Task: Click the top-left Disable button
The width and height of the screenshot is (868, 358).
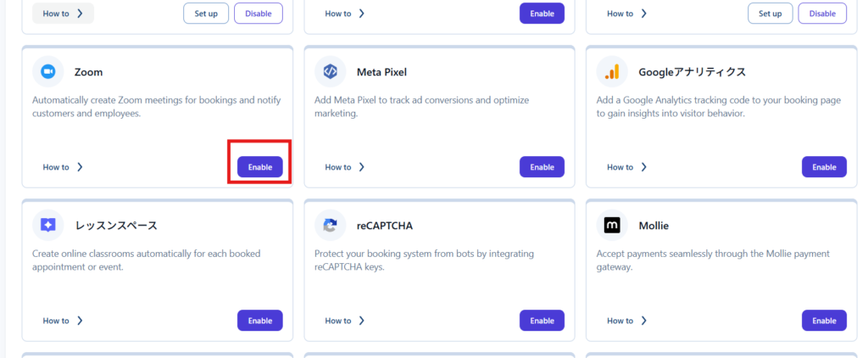Action: [258, 14]
